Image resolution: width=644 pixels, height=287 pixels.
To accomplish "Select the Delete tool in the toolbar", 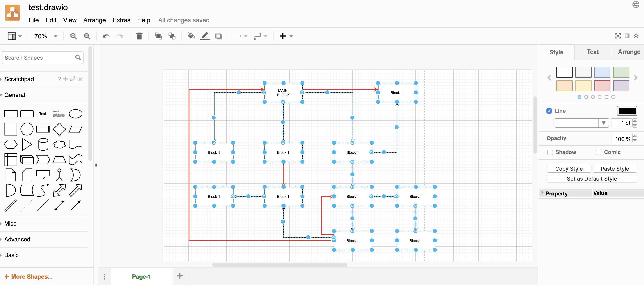I will tap(139, 36).
